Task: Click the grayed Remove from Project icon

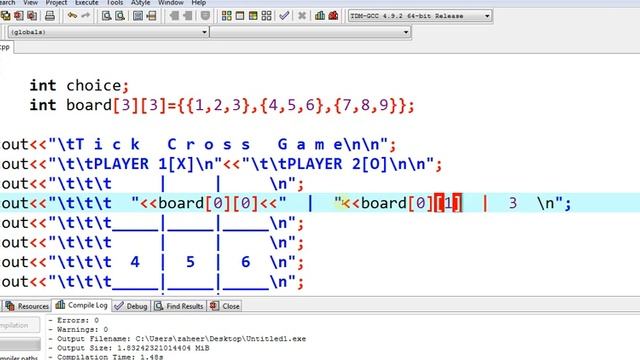Action: tap(188, 16)
